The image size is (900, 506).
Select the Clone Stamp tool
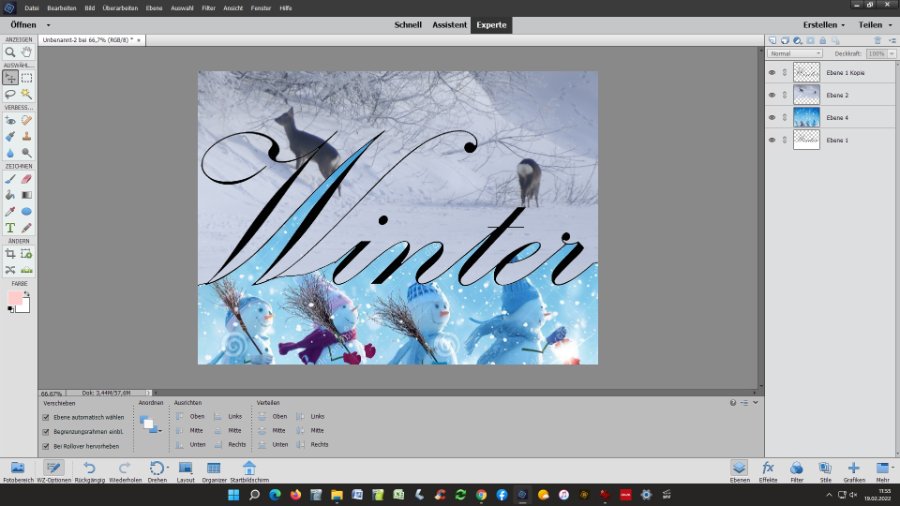coord(26,137)
